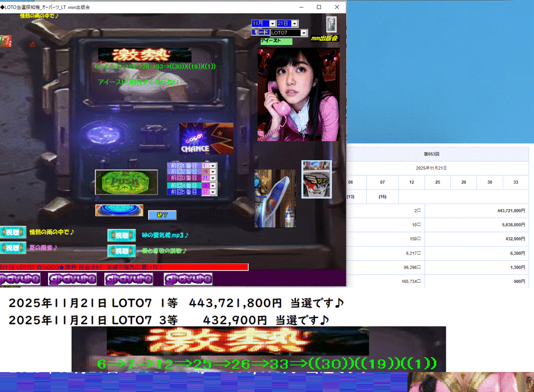Click the GOGO! CHANCE image

(206, 138)
